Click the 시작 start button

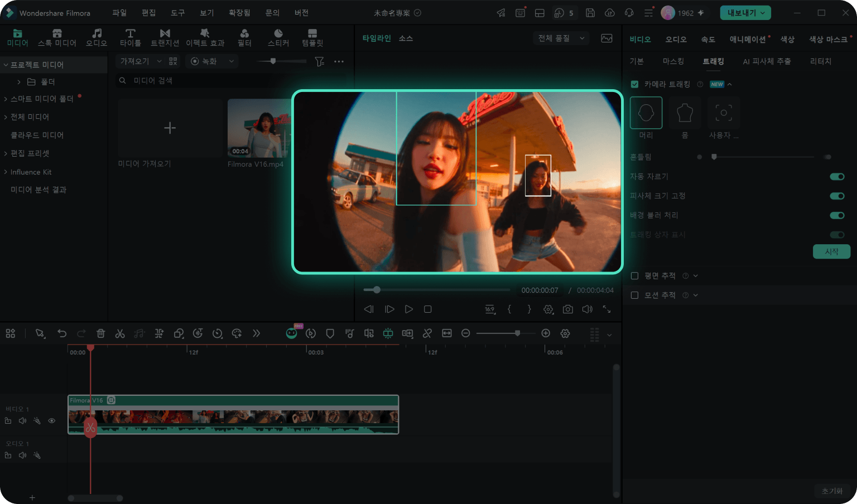(831, 251)
